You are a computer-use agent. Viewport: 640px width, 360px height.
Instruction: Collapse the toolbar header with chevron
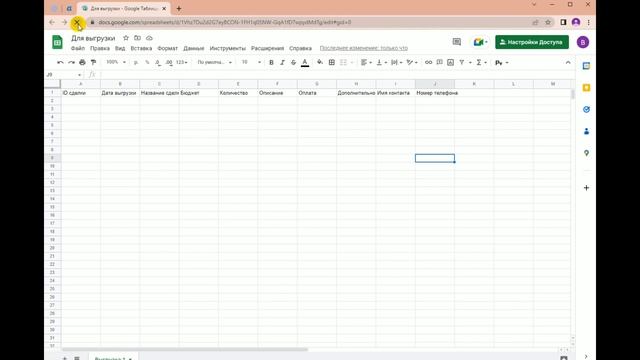[568, 62]
